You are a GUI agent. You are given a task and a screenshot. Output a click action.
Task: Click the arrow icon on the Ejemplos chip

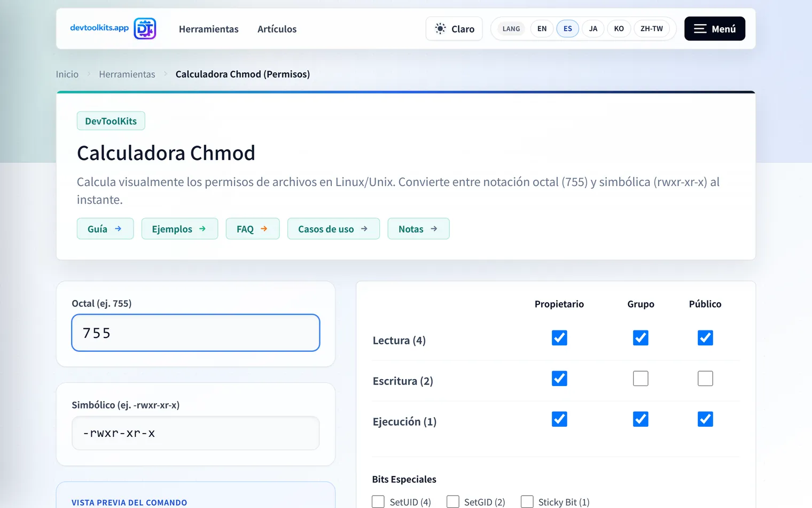pyautogui.click(x=202, y=229)
